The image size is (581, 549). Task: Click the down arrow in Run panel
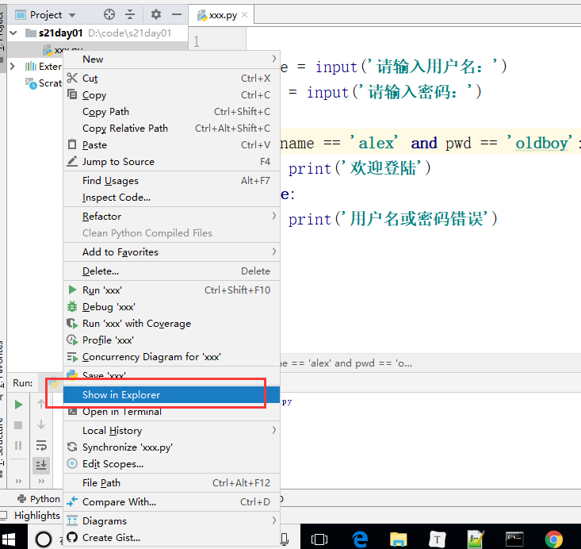pos(41,425)
